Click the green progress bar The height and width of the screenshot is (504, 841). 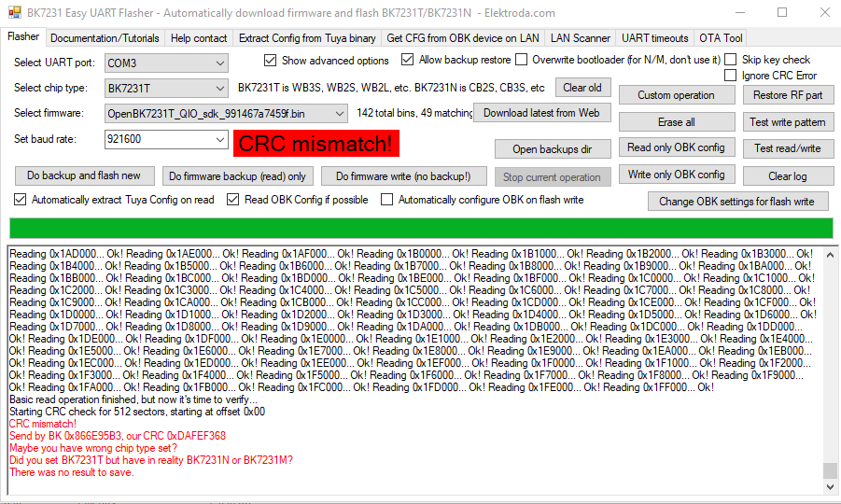pyautogui.click(x=421, y=228)
